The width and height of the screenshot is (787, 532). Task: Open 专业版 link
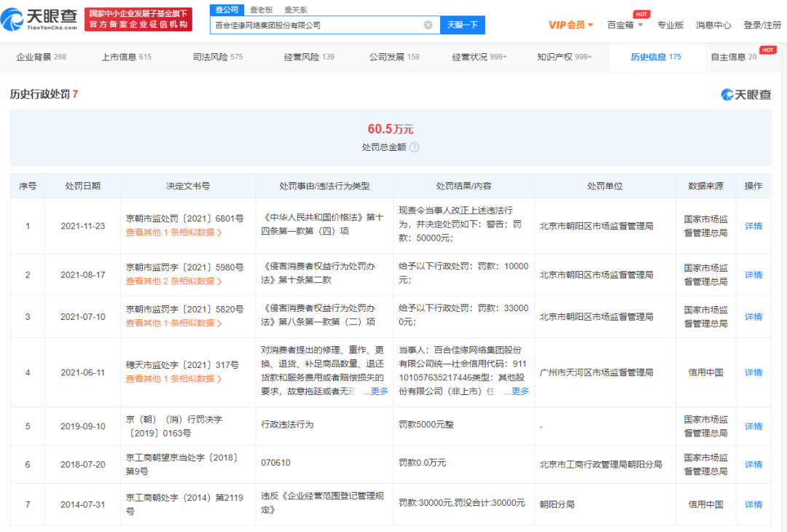point(670,25)
